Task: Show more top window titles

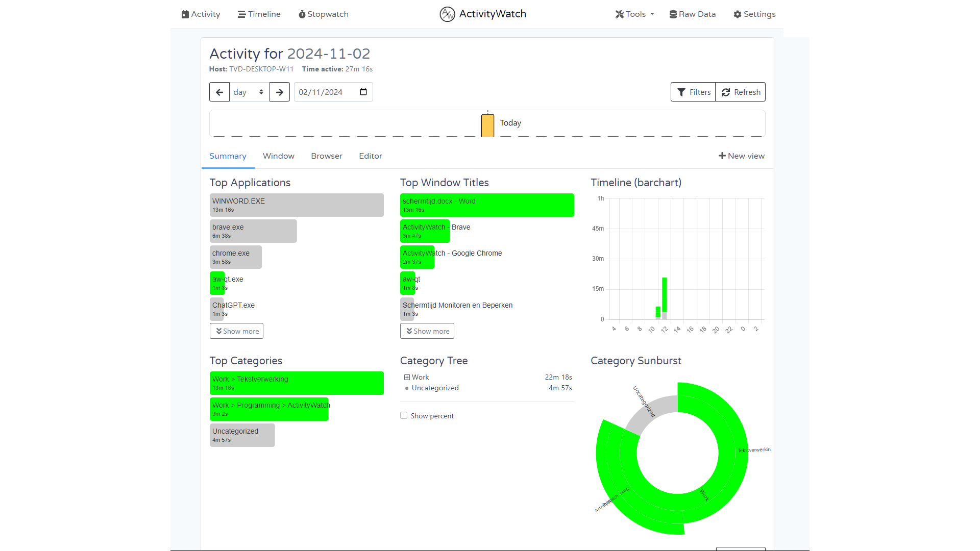Action: pos(427,331)
